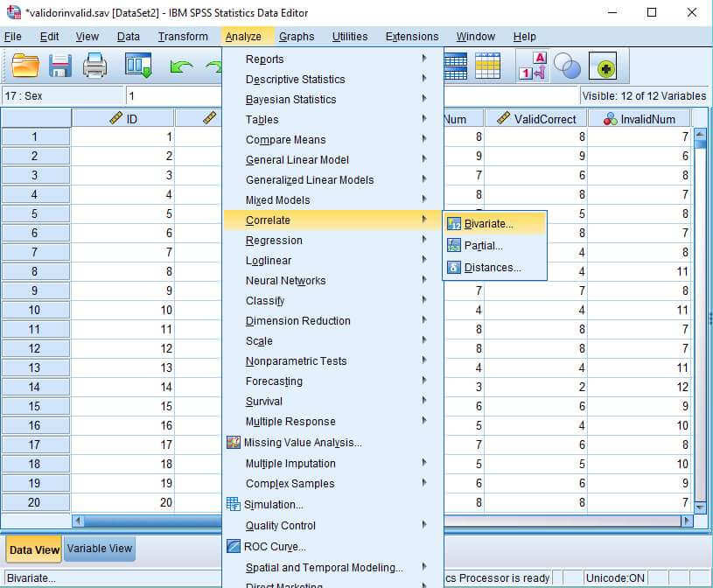Viewport: 713px width, 588px height.
Task: Open the Edit menu
Action: [x=49, y=37]
